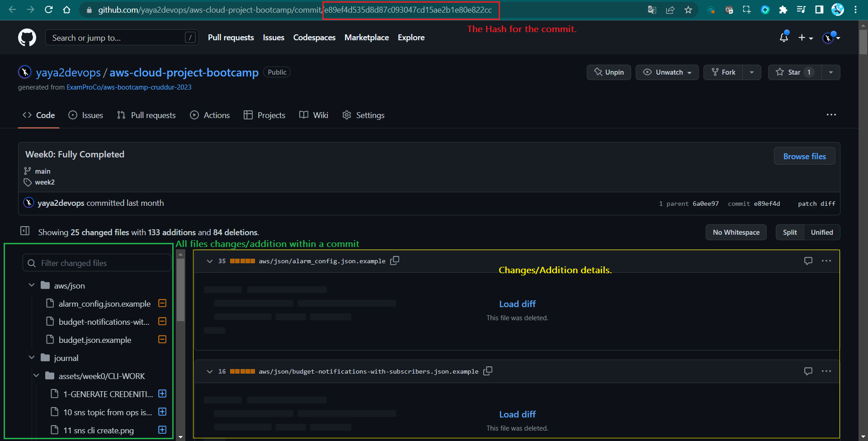Viewport: 868px width, 441px height.
Task: Open the Code tab
Action: pyautogui.click(x=39, y=115)
